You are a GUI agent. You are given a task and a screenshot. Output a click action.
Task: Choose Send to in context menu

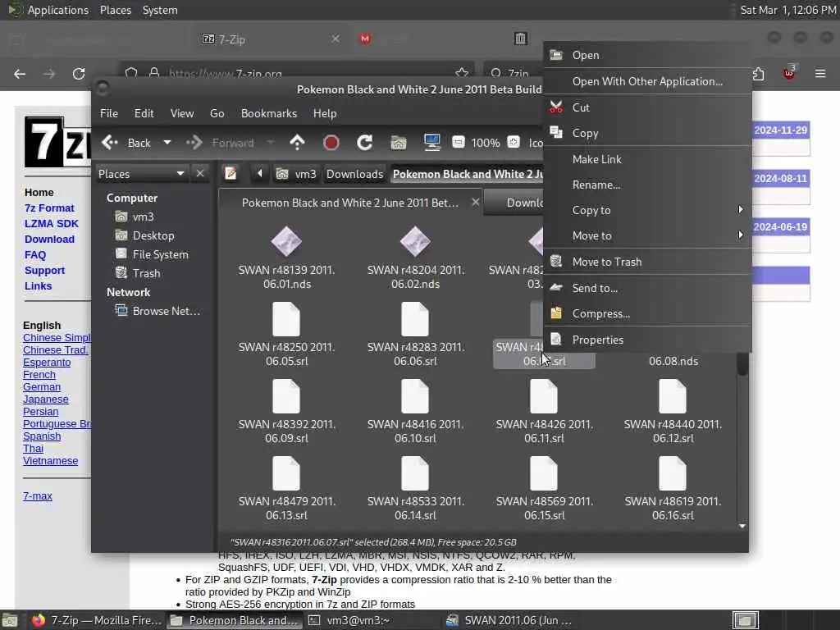point(647,288)
